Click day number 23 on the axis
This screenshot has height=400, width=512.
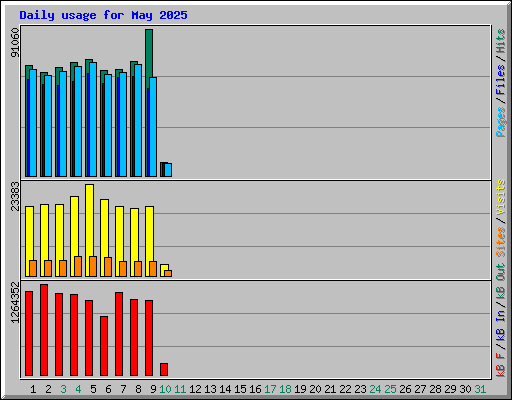click(x=360, y=389)
